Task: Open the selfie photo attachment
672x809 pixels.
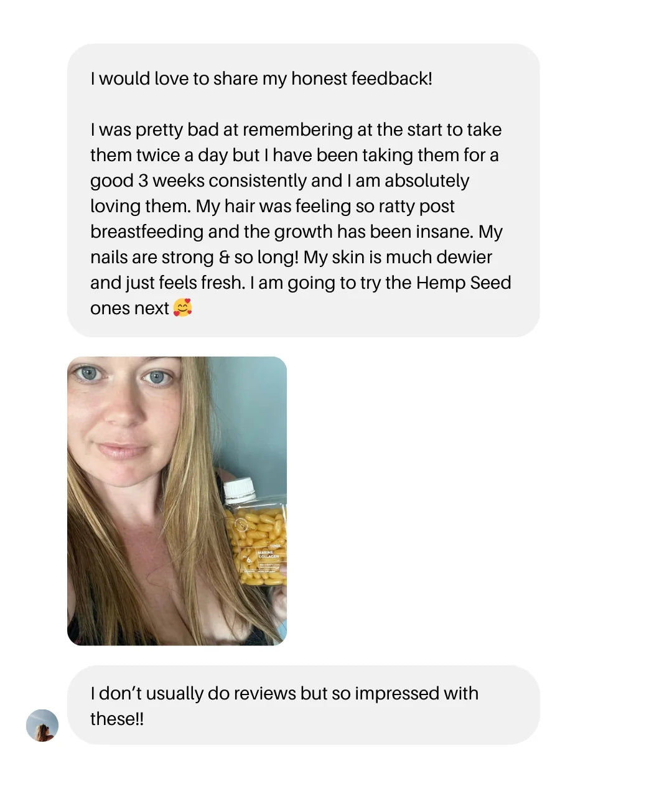Action: coord(177,501)
